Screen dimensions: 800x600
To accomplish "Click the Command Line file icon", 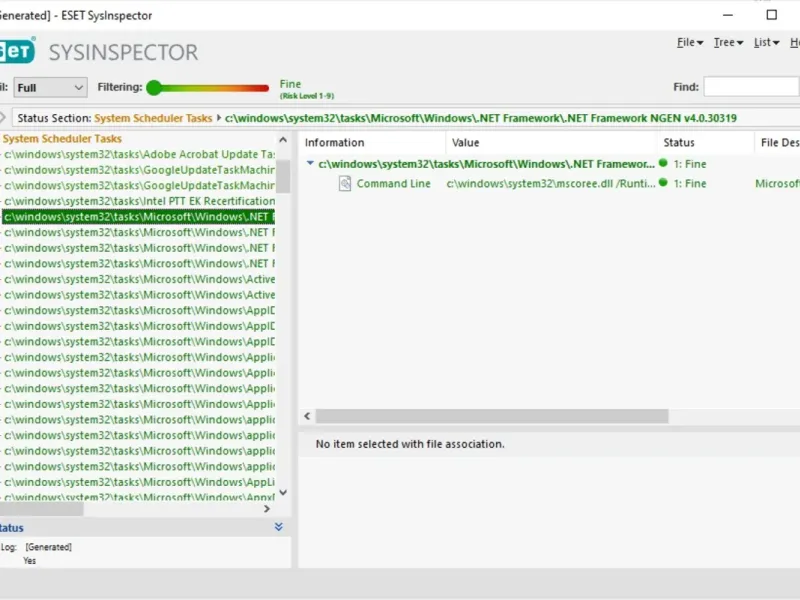I will tap(345, 183).
